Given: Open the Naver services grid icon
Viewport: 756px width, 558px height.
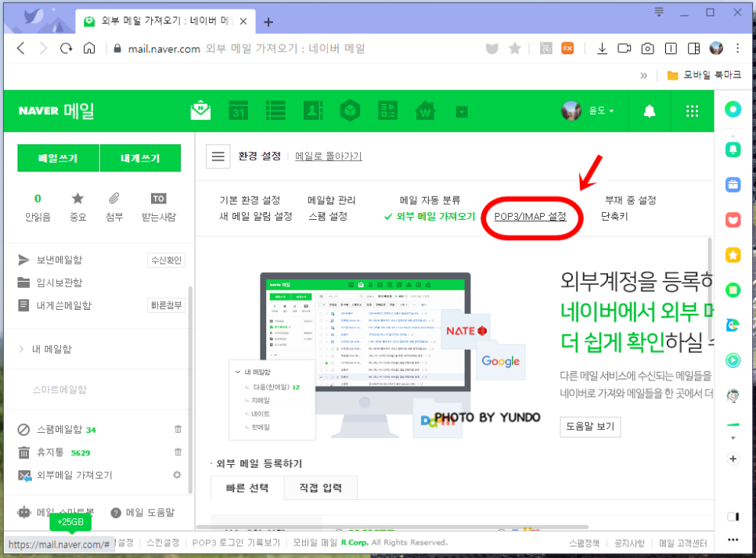Looking at the screenshot, I should coord(693,111).
